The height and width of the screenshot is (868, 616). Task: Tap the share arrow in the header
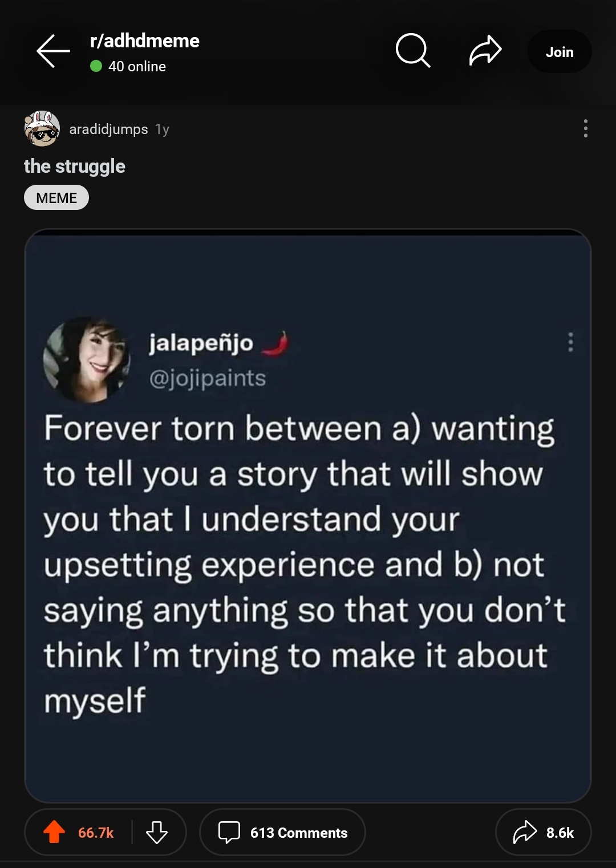pos(485,51)
